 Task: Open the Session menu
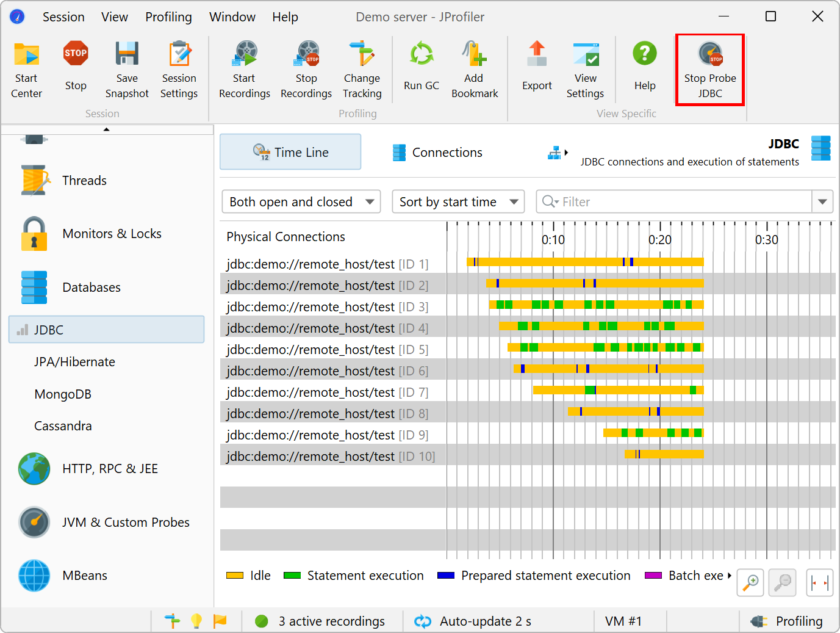tap(63, 17)
